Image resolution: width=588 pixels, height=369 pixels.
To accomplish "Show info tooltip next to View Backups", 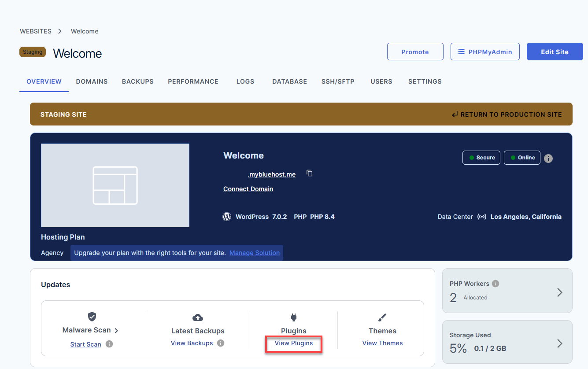I will point(221,343).
